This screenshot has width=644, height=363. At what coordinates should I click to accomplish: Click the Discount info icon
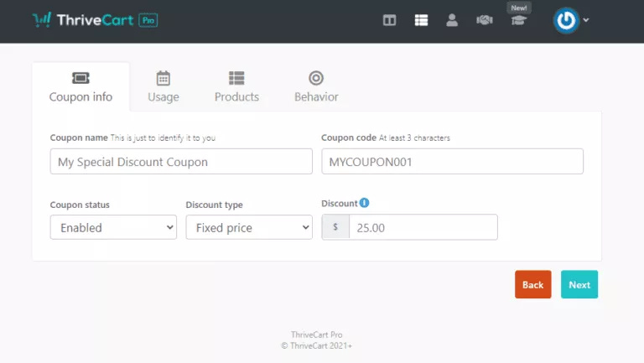click(364, 203)
